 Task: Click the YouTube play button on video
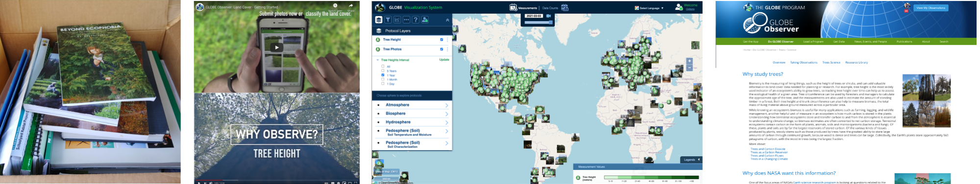tap(277, 47)
